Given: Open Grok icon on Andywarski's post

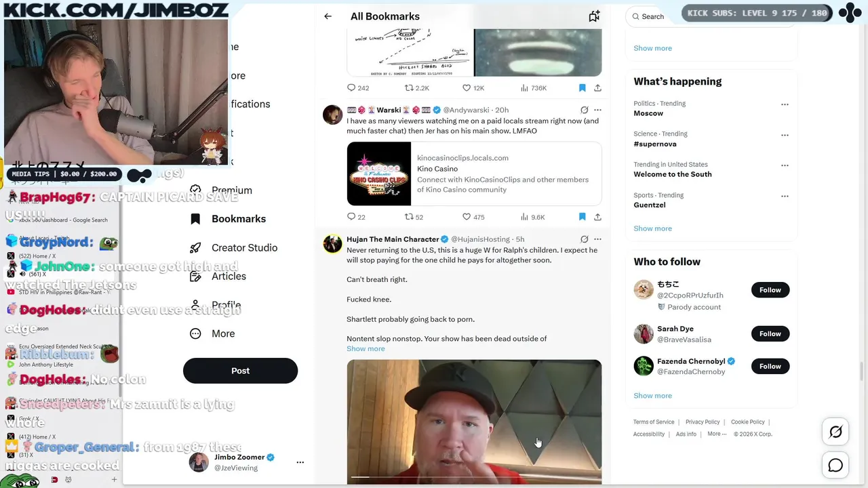Looking at the screenshot, I should tap(584, 110).
